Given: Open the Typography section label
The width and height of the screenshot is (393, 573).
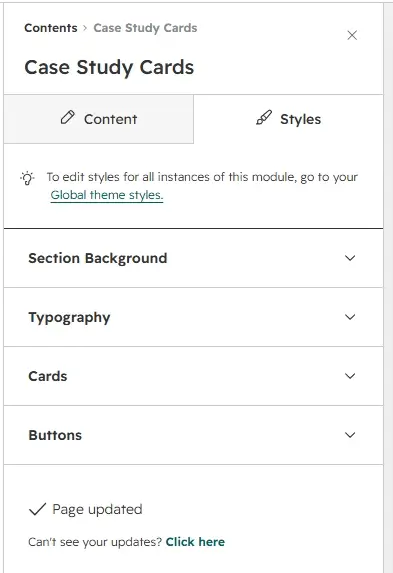Looking at the screenshot, I should coord(69,318).
